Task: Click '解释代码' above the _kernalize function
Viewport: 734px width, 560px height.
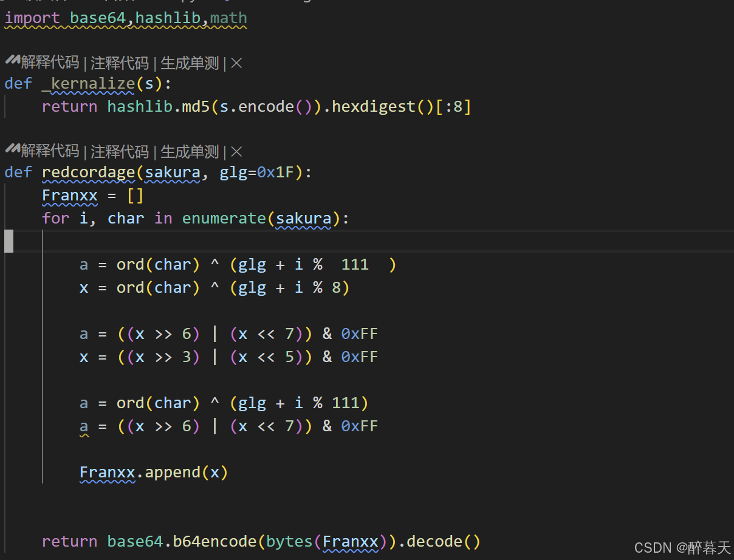Action: coord(50,63)
